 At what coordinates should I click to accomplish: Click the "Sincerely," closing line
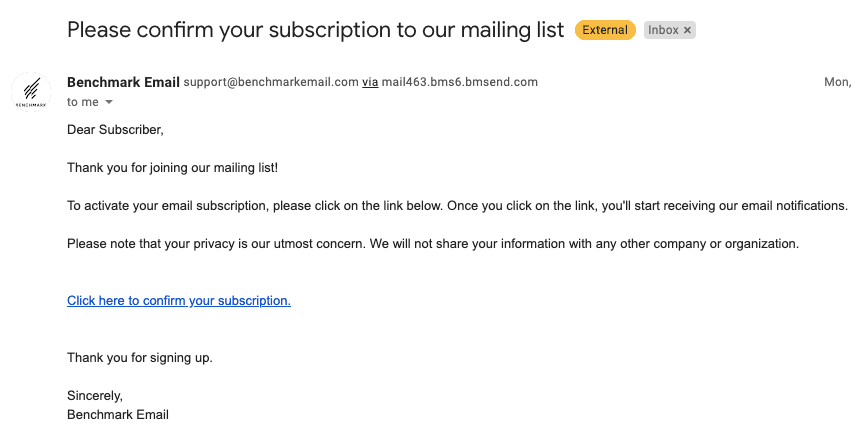95,395
